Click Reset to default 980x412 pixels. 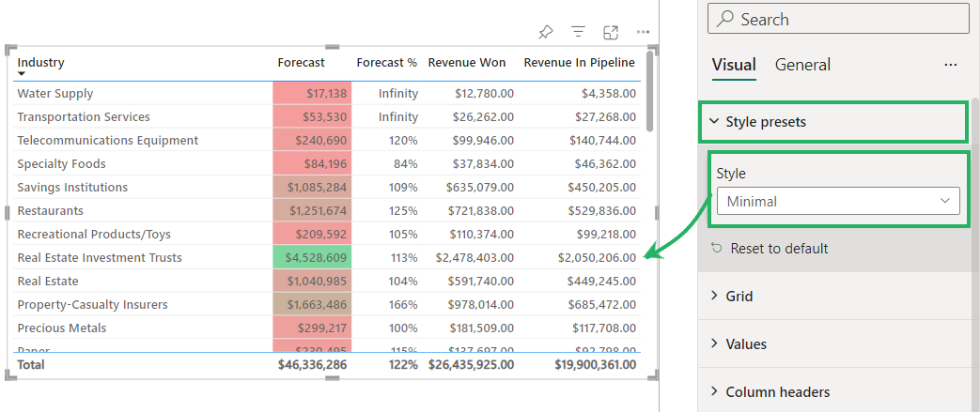[779, 249]
